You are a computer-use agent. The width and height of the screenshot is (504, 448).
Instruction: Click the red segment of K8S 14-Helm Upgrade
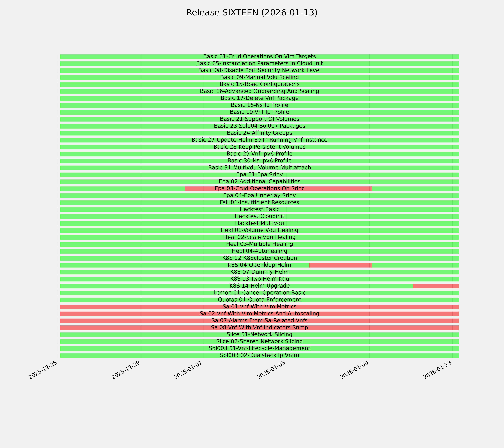[436, 286]
